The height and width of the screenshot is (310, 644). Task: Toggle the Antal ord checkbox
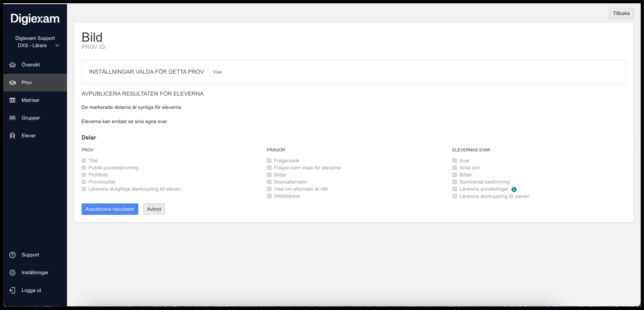click(455, 168)
